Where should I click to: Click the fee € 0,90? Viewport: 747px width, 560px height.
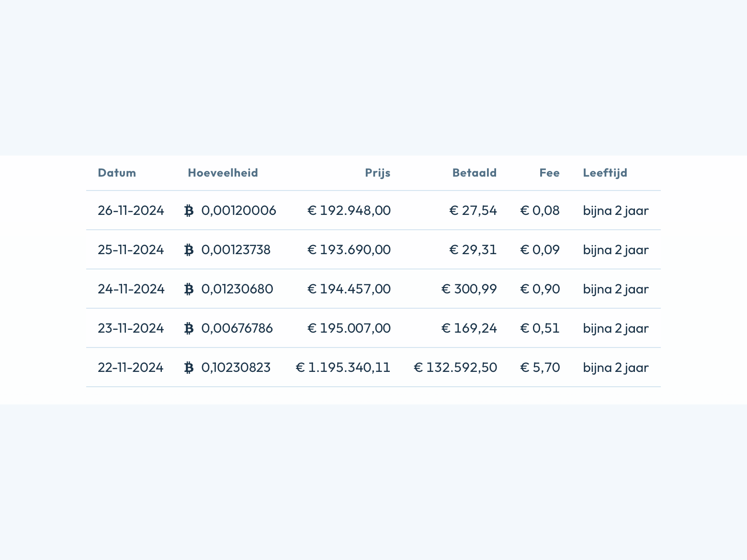point(540,289)
